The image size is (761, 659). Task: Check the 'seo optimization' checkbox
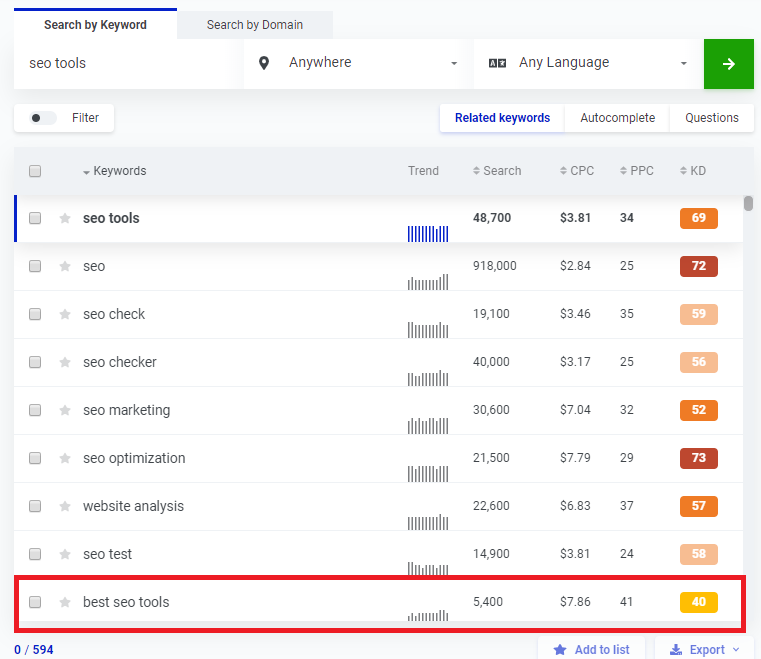(x=35, y=458)
